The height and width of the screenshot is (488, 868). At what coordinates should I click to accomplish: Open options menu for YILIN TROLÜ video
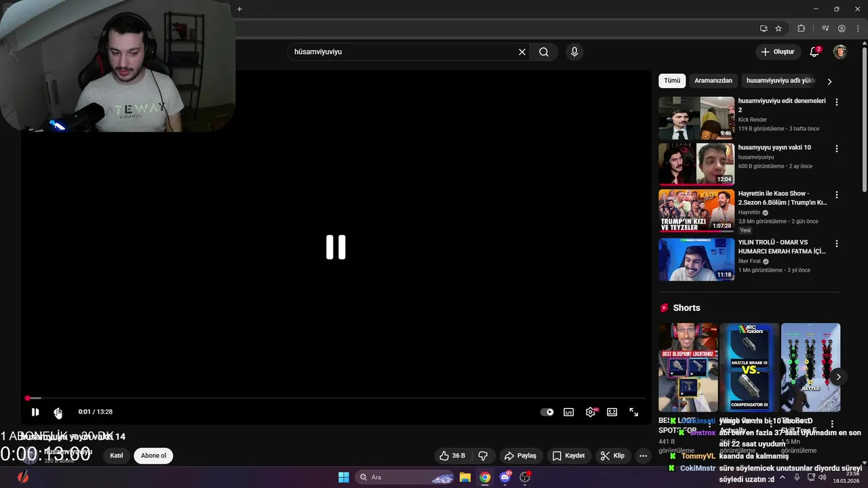(836, 243)
